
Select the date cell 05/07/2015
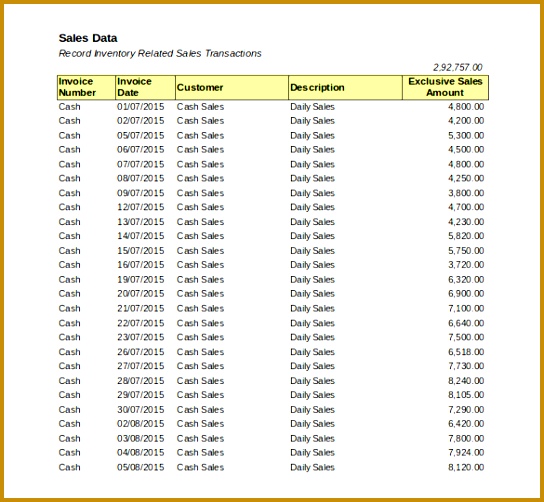(x=141, y=135)
